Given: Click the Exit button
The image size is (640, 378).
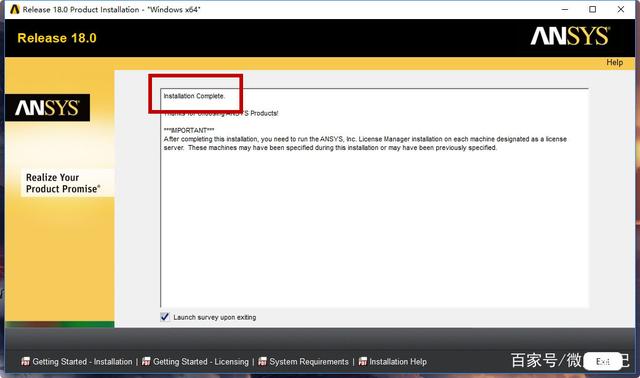Looking at the screenshot, I should tap(602, 362).
